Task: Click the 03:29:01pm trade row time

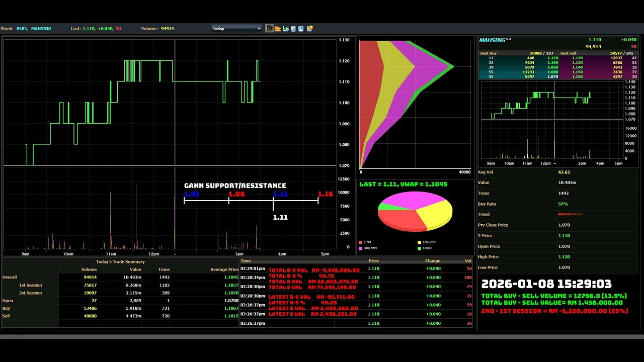Action: click(x=253, y=268)
